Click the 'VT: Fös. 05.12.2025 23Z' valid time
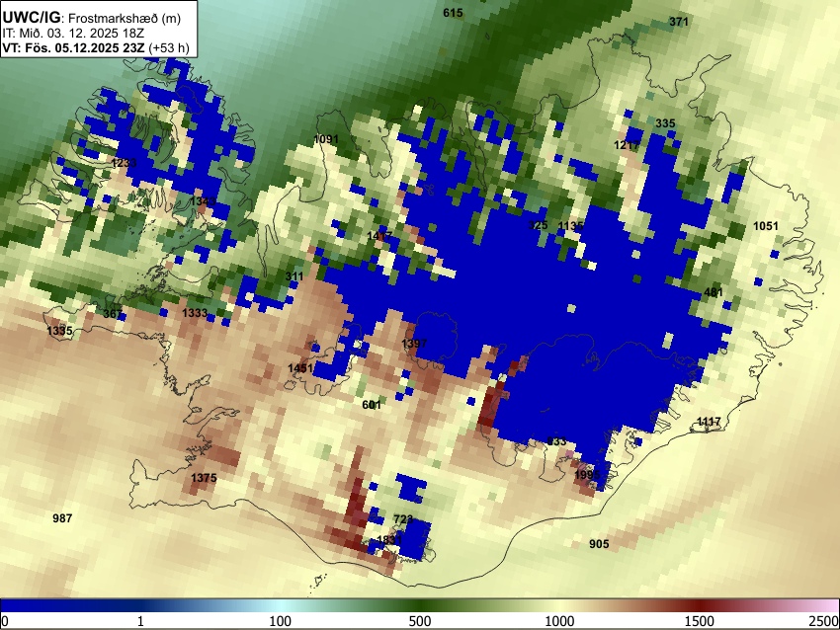 click(73, 48)
